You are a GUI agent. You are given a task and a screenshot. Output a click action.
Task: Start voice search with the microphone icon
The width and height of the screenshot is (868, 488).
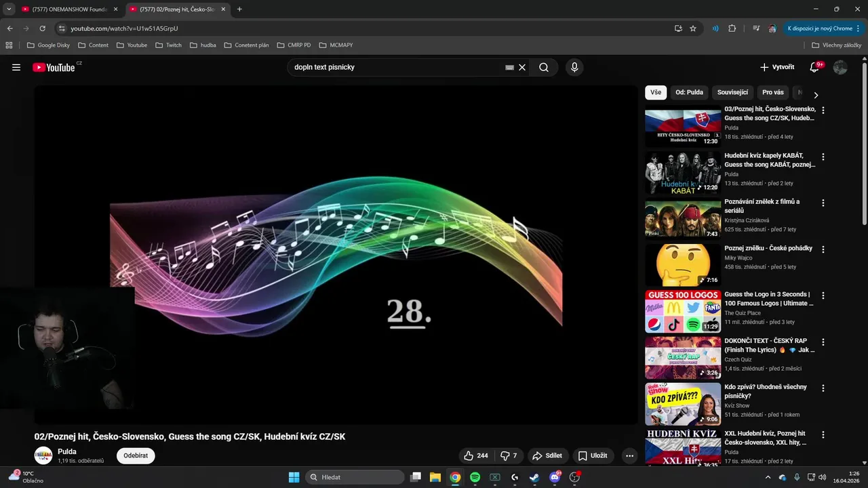(x=574, y=67)
